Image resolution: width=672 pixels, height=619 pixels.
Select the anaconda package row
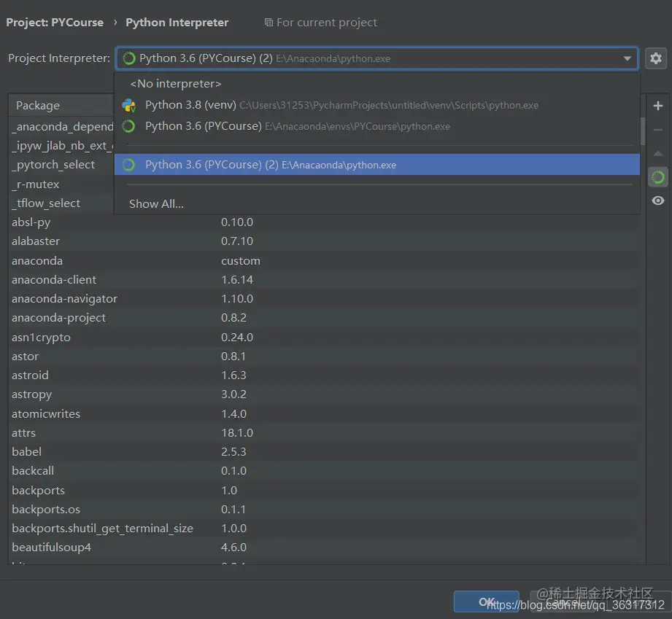[325, 260]
